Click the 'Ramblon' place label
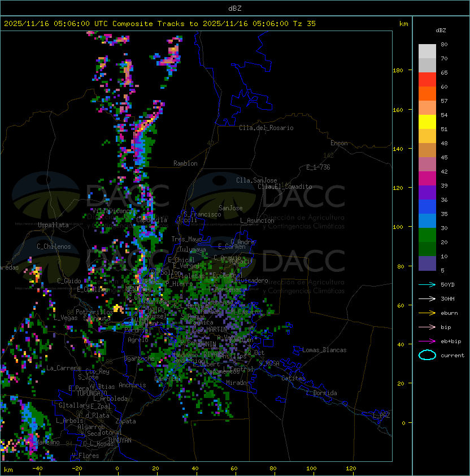Screen dimensions: 470x476 coord(185,163)
